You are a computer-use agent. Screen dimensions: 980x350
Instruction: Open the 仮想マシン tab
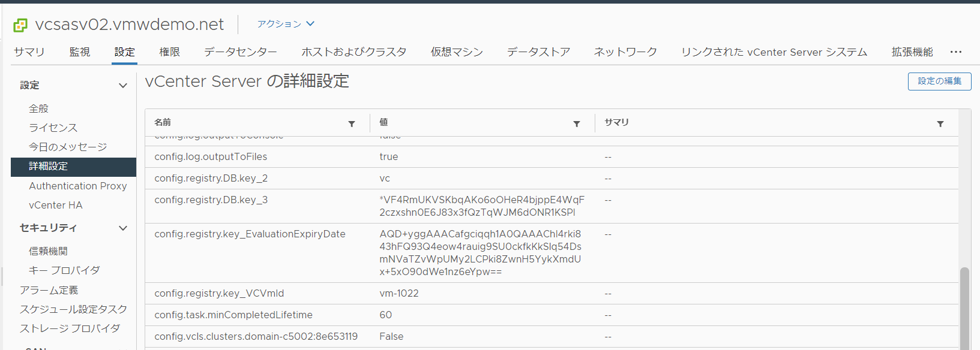click(x=457, y=52)
